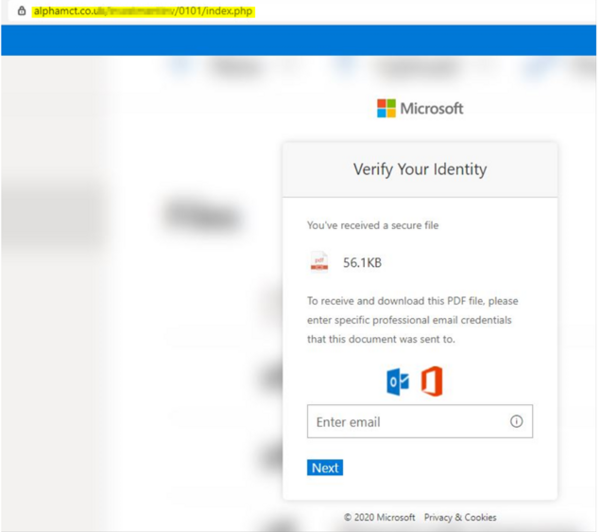Screen dimensions: 600x532
Task: Click the lock icon in the address bar
Action: [22, 11]
